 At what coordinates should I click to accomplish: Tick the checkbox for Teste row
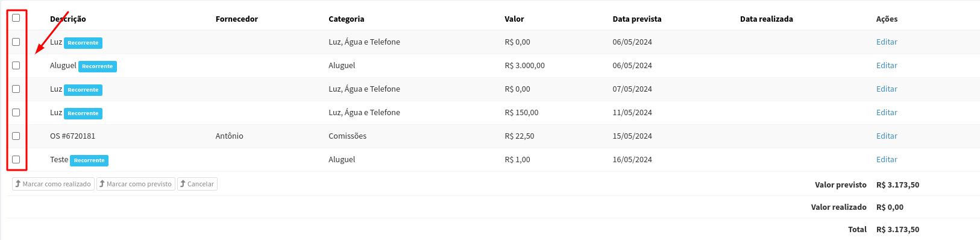[x=16, y=159]
